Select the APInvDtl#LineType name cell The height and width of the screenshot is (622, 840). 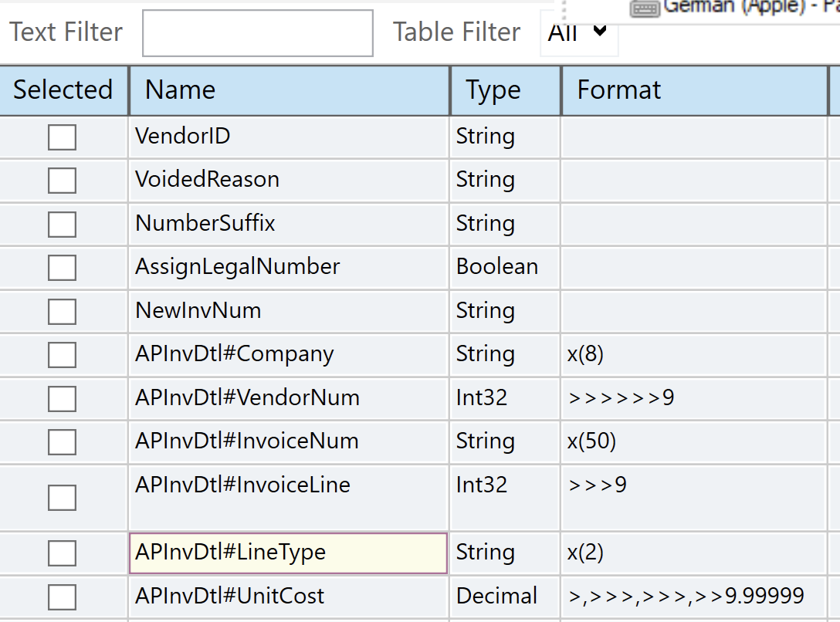click(x=288, y=553)
